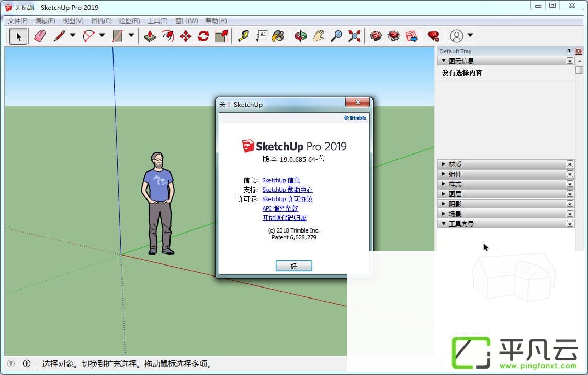This screenshot has height=375, width=588.
Task: Toggle auto-hide pin on Default Tray
Action: [x=569, y=51]
